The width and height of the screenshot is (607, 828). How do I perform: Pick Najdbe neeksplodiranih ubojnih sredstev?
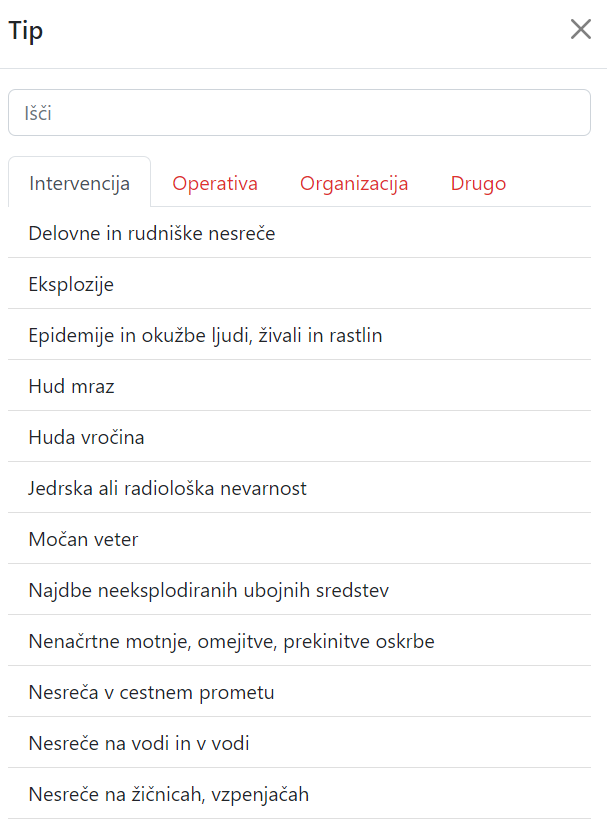pos(299,589)
